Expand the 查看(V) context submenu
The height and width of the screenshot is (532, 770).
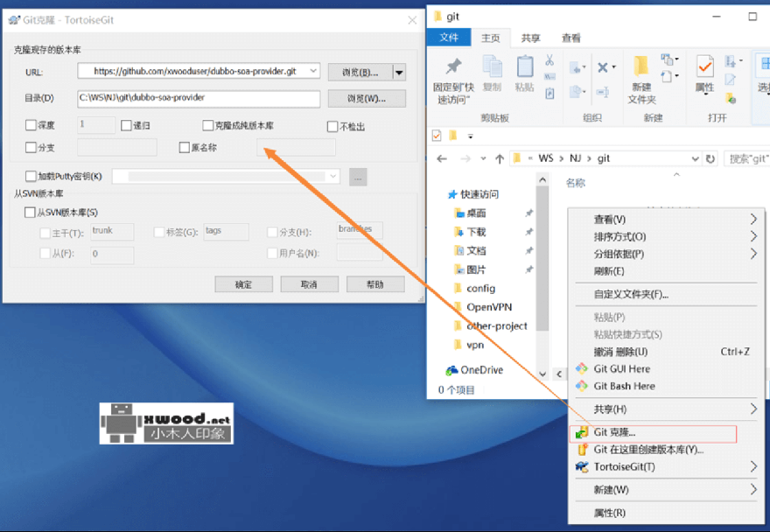[x=664, y=219]
